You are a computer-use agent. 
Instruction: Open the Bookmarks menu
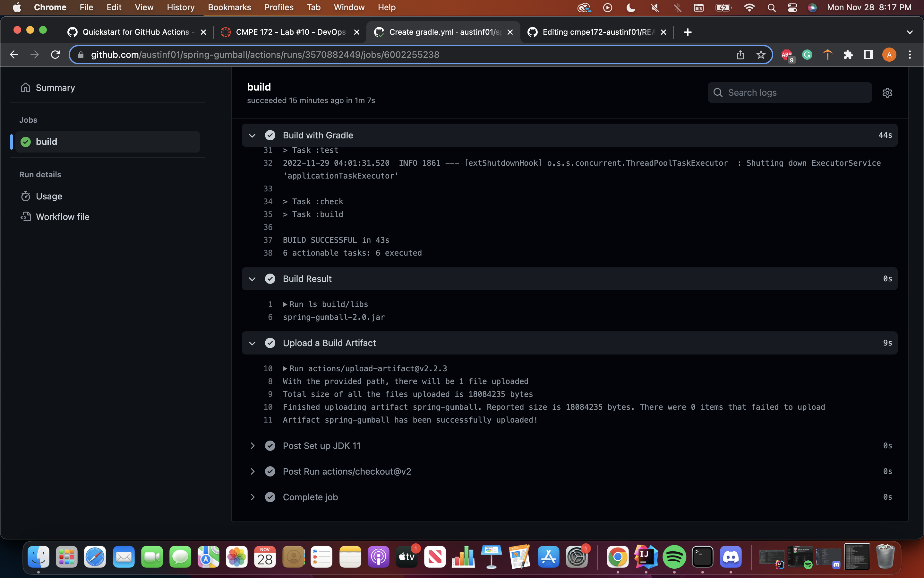pyautogui.click(x=229, y=7)
